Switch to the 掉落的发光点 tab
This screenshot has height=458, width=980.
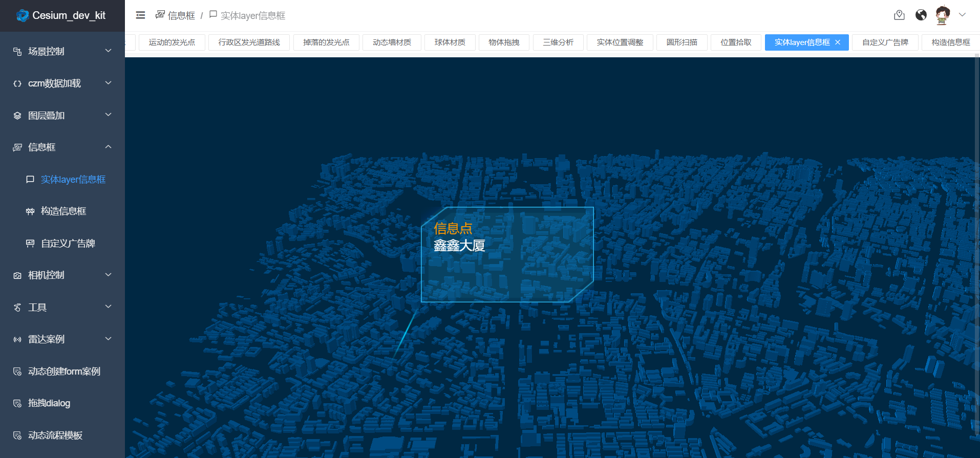(326, 42)
